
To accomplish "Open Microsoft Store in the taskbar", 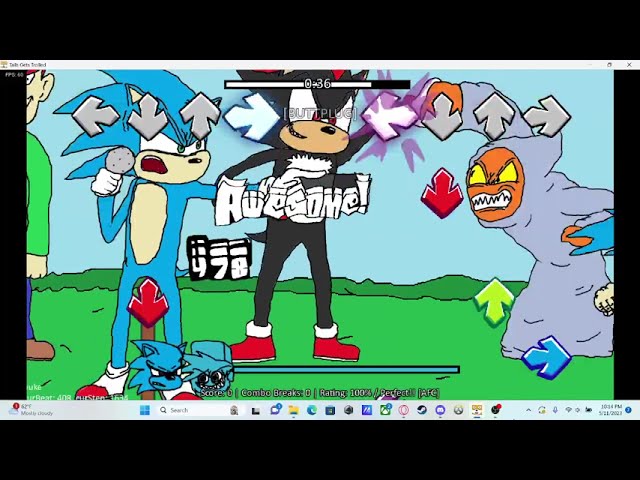I will click(x=330, y=410).
